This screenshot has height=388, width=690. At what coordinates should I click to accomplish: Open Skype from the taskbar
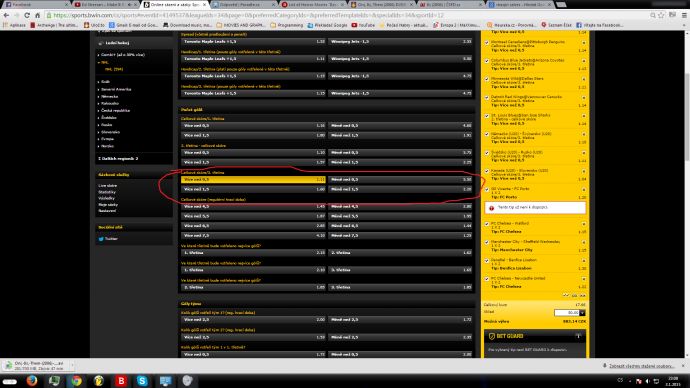(142, 381)
